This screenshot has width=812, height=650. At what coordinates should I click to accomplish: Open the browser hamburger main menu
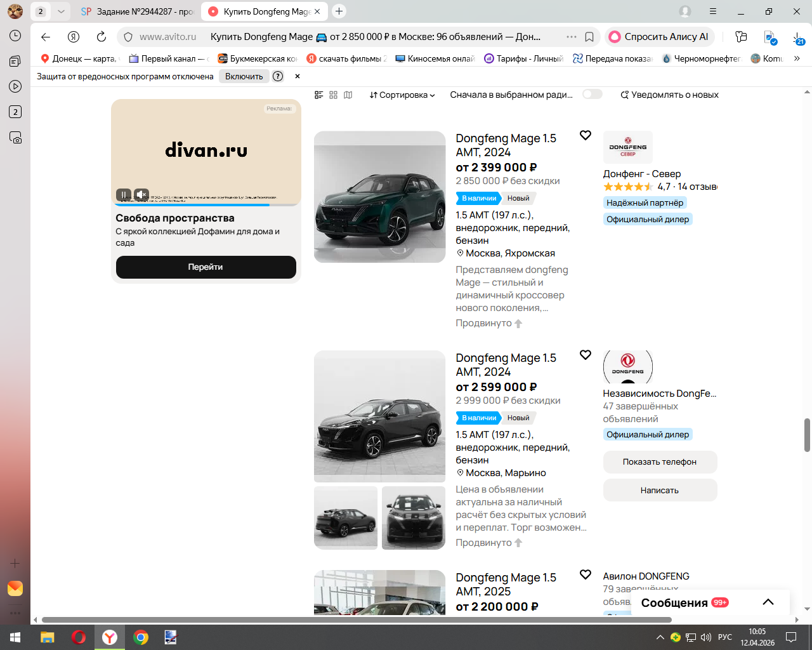[x=713, y=11]
